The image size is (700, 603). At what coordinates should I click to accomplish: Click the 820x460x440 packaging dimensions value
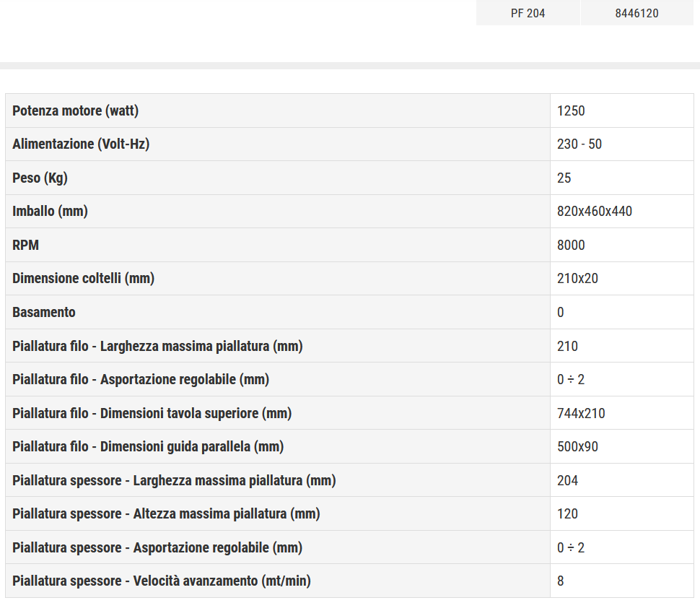pyautogui.click(x=595, y=212)
